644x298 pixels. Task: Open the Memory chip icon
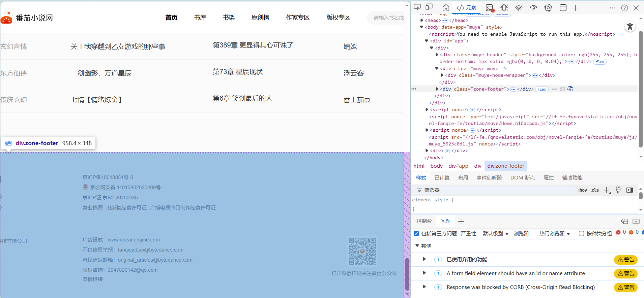pos(548,8)
